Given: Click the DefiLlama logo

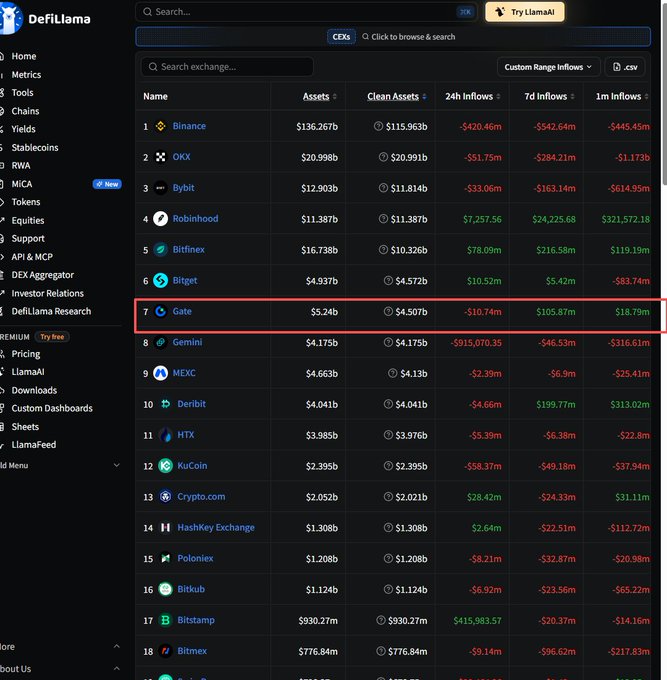Looking at the screenshot, I should click(x=46, y=18).
